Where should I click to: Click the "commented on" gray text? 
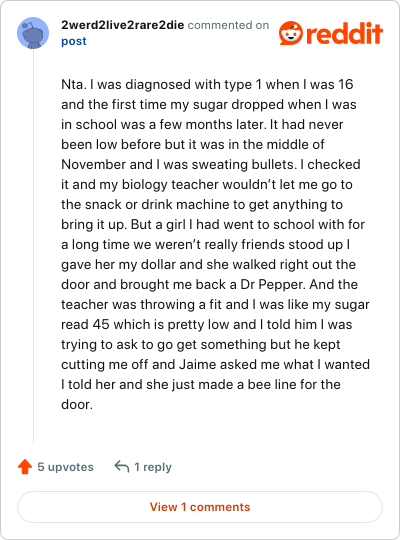(x=228, y=25)
